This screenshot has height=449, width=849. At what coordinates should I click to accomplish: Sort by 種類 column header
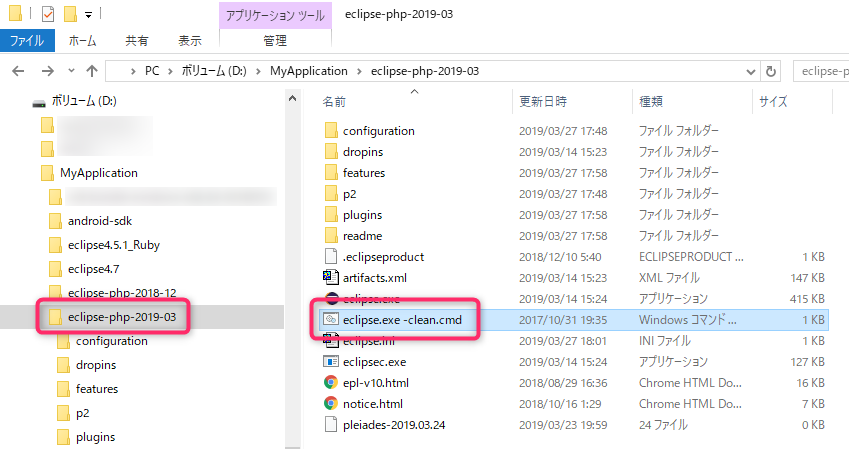tap(651, 101)
